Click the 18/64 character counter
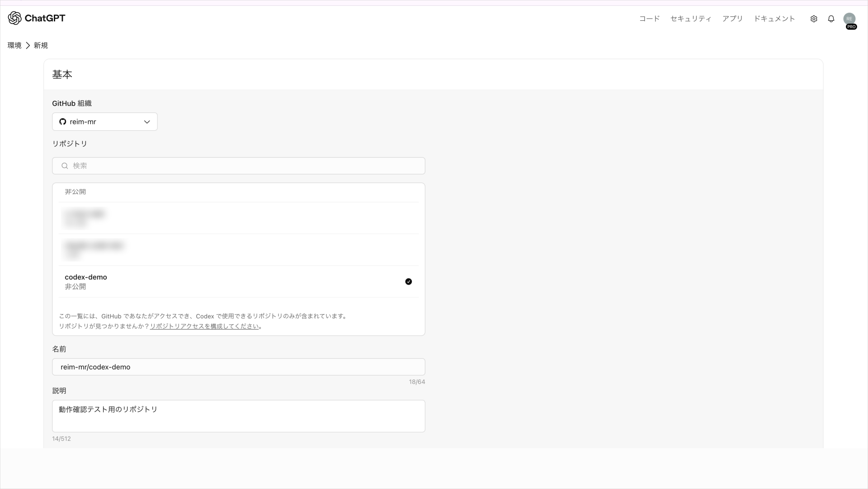 [417, 382]
